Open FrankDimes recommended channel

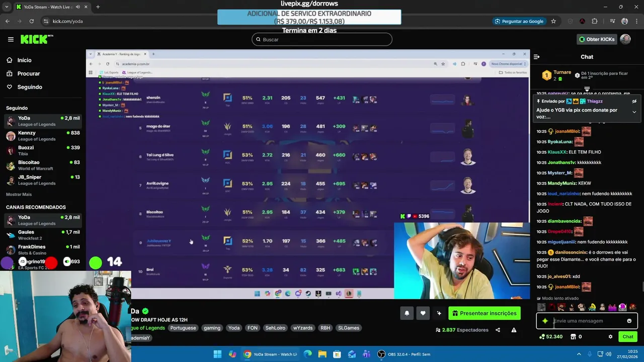pyautogui.click(x=43, y=249)
